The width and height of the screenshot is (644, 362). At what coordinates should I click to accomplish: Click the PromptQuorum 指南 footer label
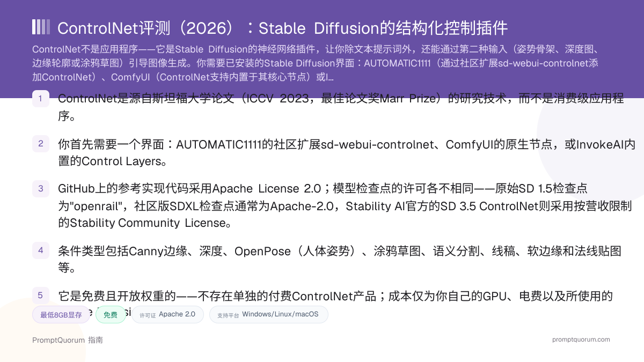click(x=68, y=340)
